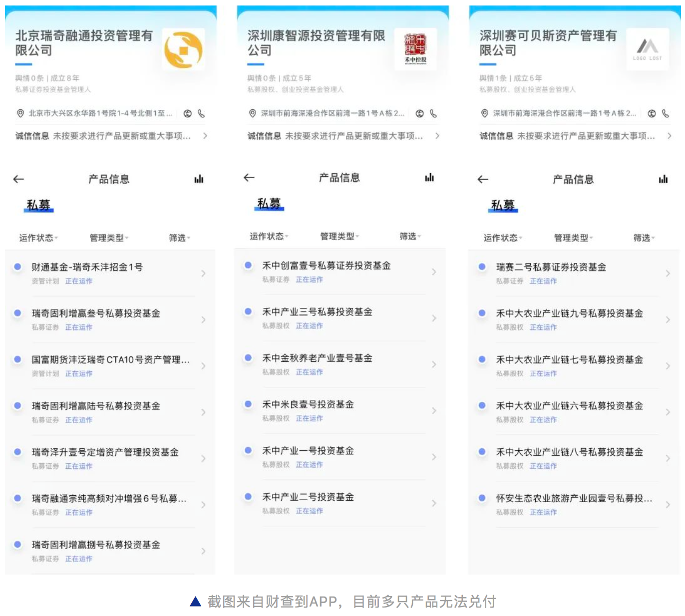Tap chevron on 怀安生态农业旅游产业园 row
The image size is (685, 616).
(668, 505)
